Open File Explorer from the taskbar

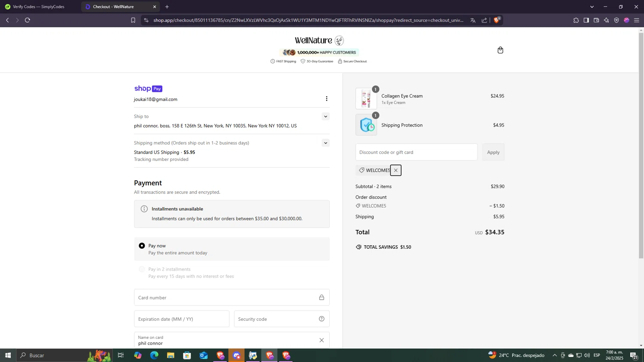click(x=170, y=355)
